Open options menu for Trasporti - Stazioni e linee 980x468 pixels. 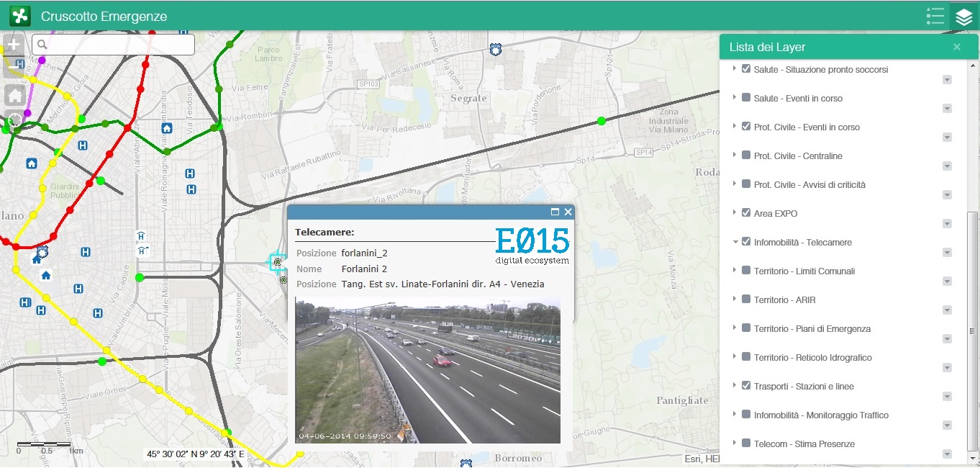click(947, 397)
